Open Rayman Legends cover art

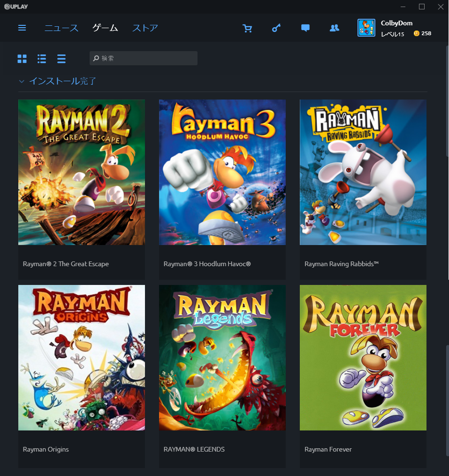tap(222, 358)
